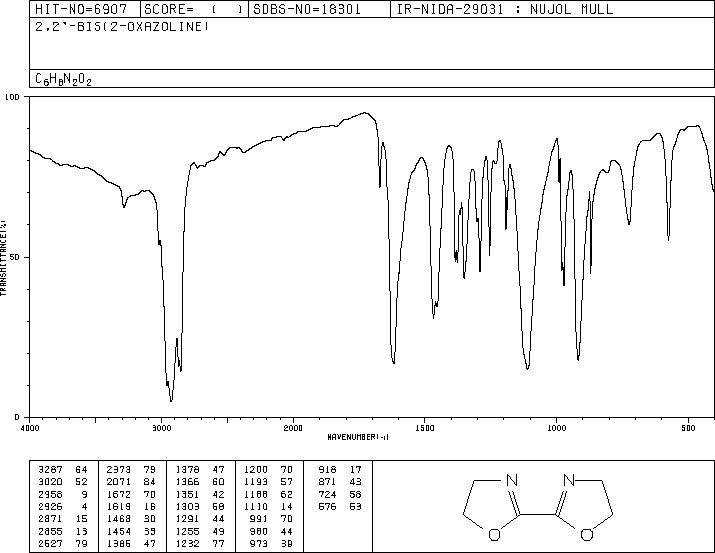
Task: Click the TRANSMITTANCE y-axis title
Action: click(3, 258)
